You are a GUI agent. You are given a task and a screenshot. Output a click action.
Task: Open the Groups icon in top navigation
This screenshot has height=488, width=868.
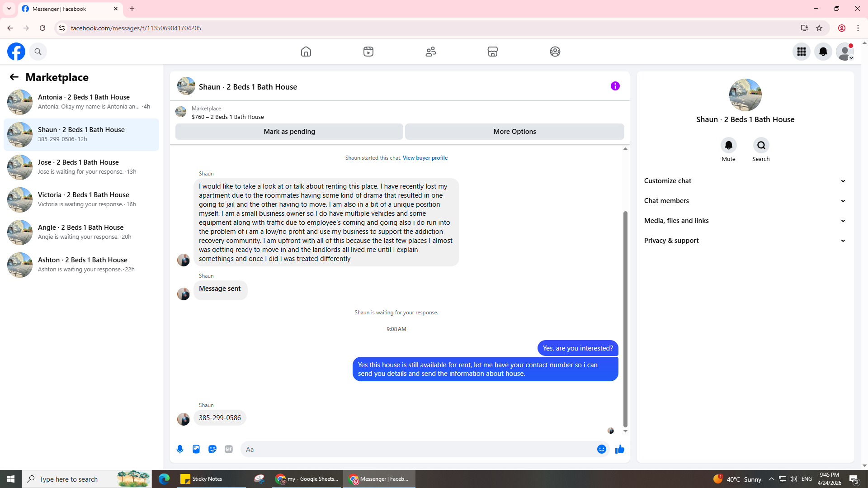[x=555, y=52]
